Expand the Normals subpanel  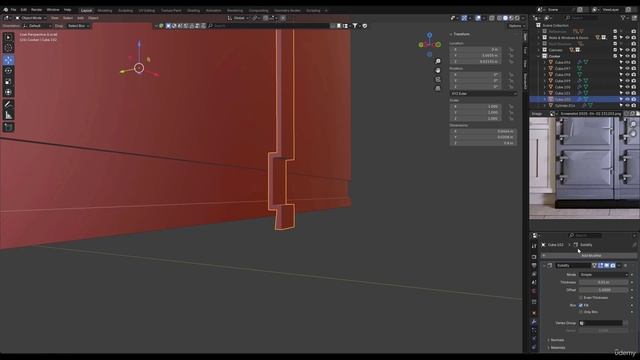coord(556,340)
